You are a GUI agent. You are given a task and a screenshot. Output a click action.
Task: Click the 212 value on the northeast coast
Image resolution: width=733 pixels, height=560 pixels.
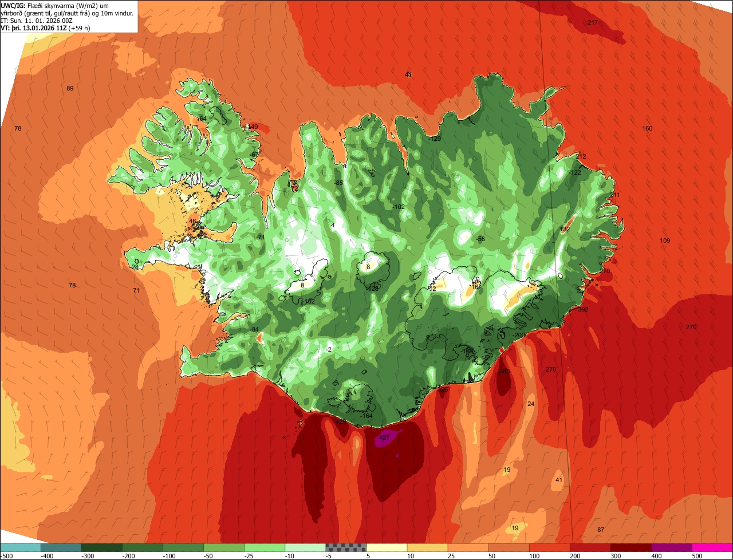[581, 157]
